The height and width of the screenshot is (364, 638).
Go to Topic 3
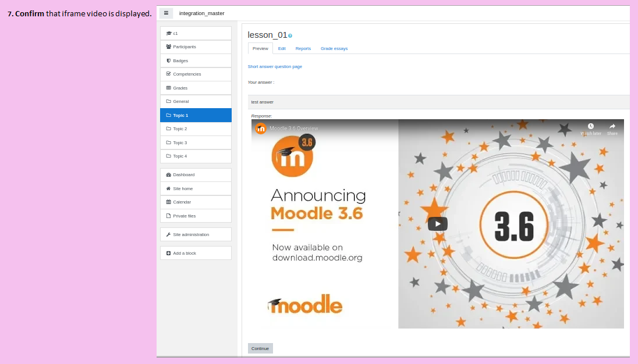(196, 142)
